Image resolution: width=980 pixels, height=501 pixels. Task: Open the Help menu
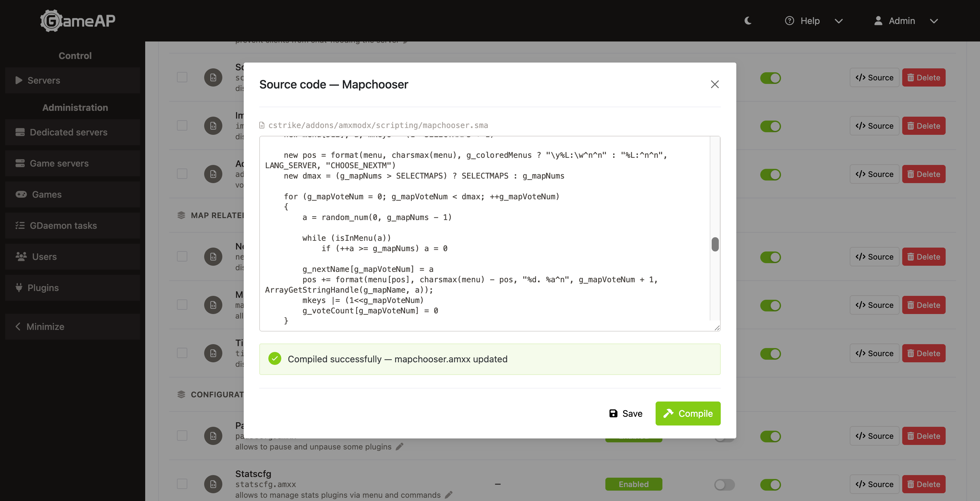click(814, 20)
